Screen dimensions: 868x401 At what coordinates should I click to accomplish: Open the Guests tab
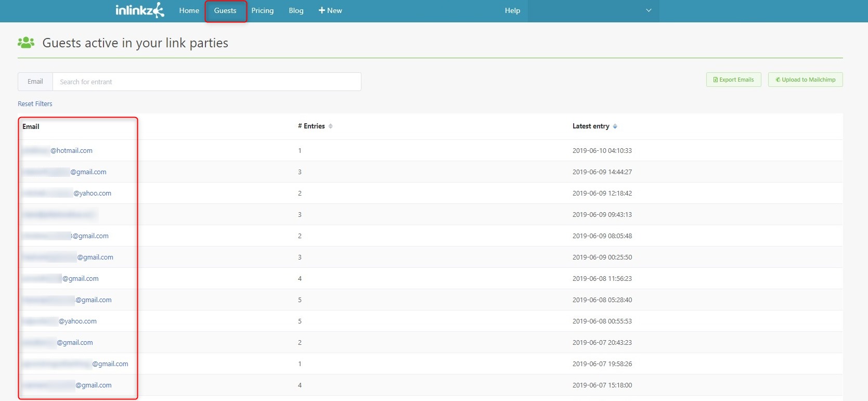[x=225, y=10]
